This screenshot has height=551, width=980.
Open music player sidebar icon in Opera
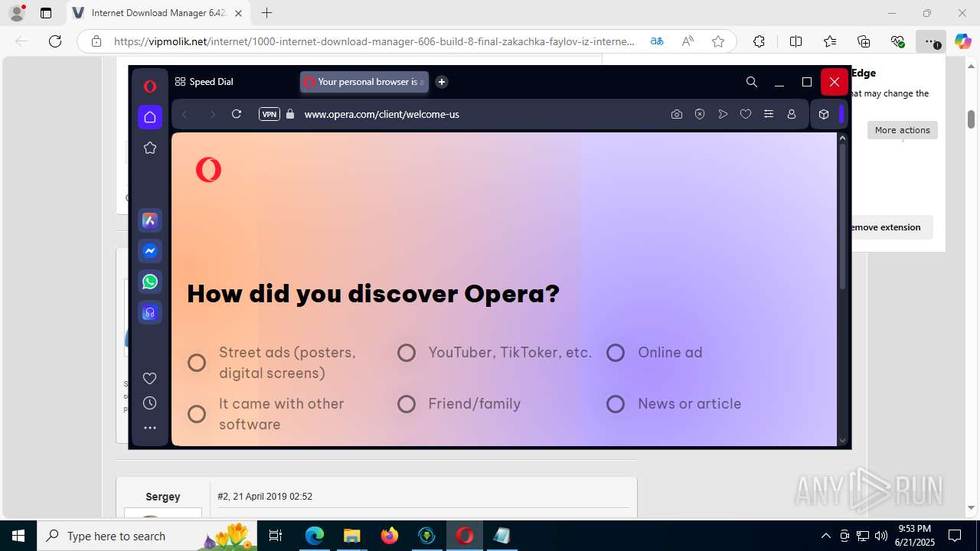pos(150,312)
